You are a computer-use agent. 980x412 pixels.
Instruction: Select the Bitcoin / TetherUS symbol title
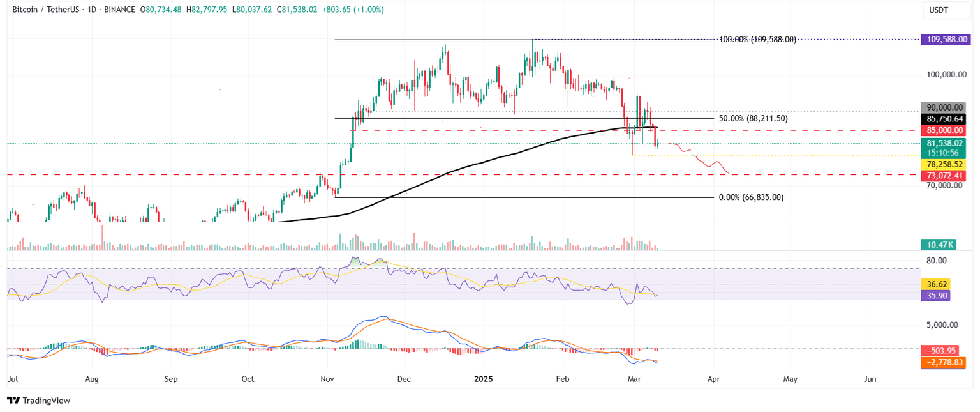point(45,10)
